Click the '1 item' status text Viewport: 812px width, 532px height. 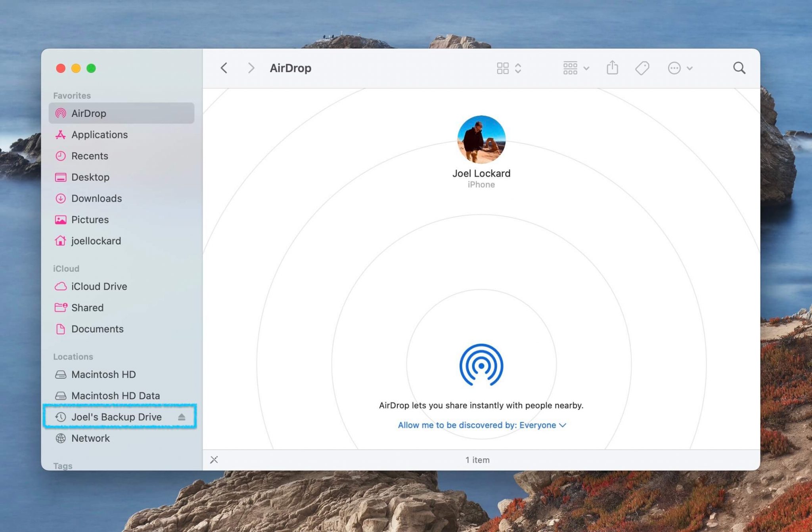click(477, 460)
